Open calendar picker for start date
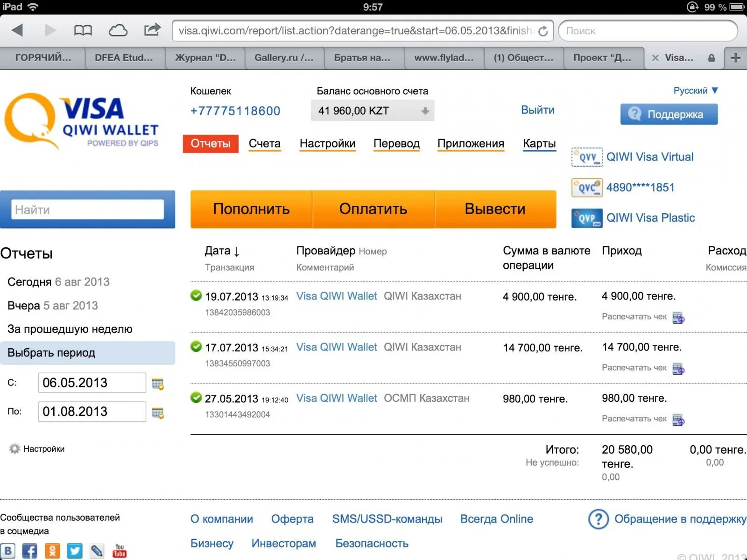This screenshot has width=747, height=560. pos(158,384)
